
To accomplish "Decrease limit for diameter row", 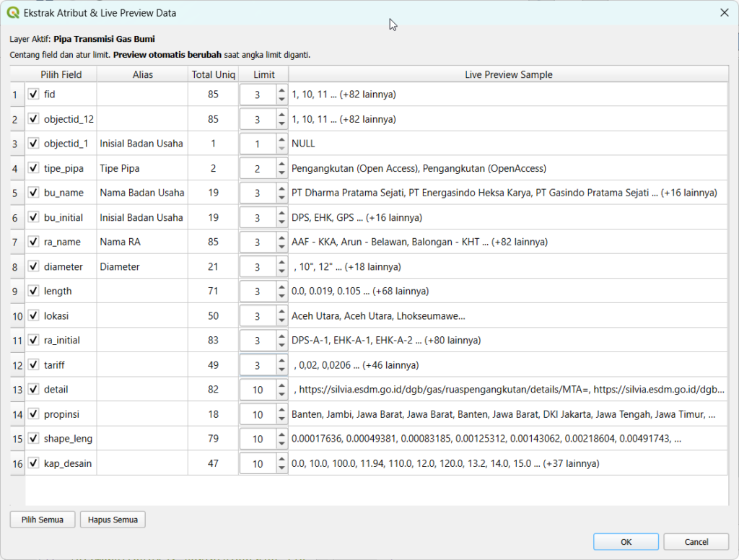I will pos(281,271).
